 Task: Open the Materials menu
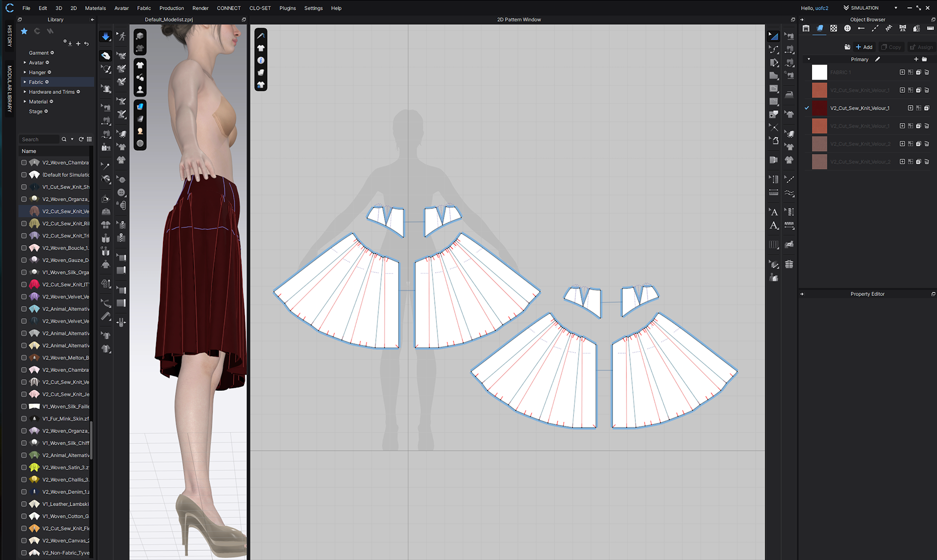click(x=95, y=8)
